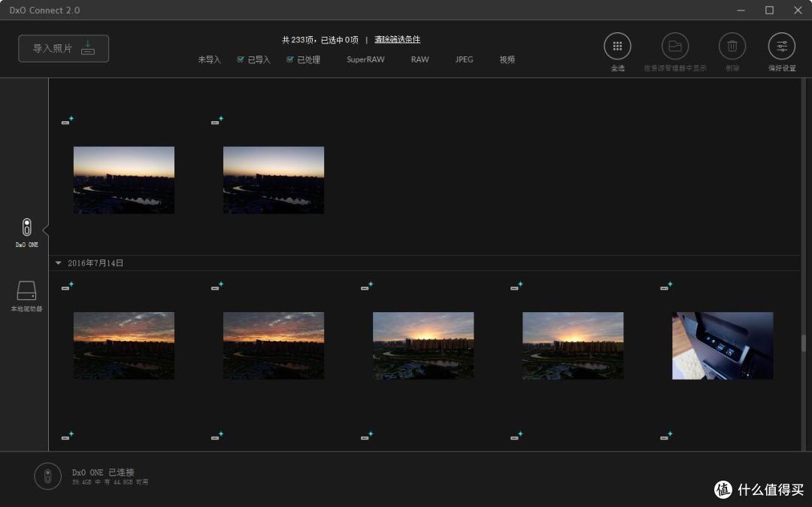Click the storage capacity 59.4GB text
The width and height of the screenshot is (812, 507).
pyautogui.click(x=110, y=482)
